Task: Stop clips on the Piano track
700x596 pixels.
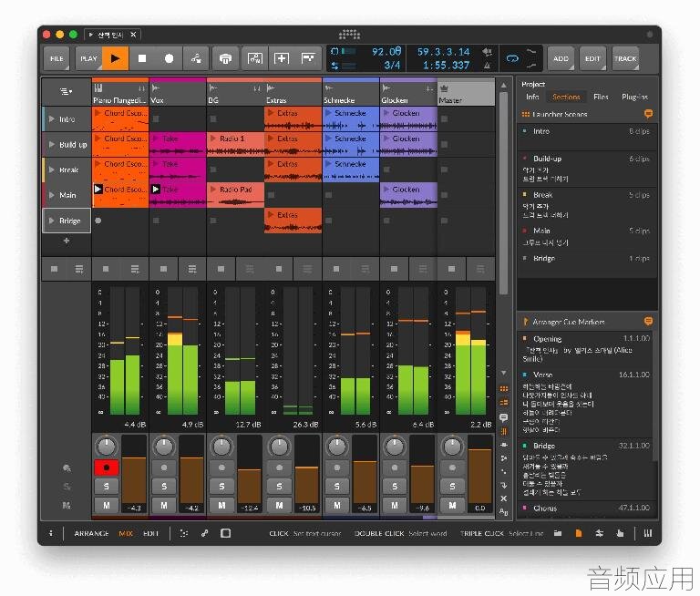Action: [106, 269]
